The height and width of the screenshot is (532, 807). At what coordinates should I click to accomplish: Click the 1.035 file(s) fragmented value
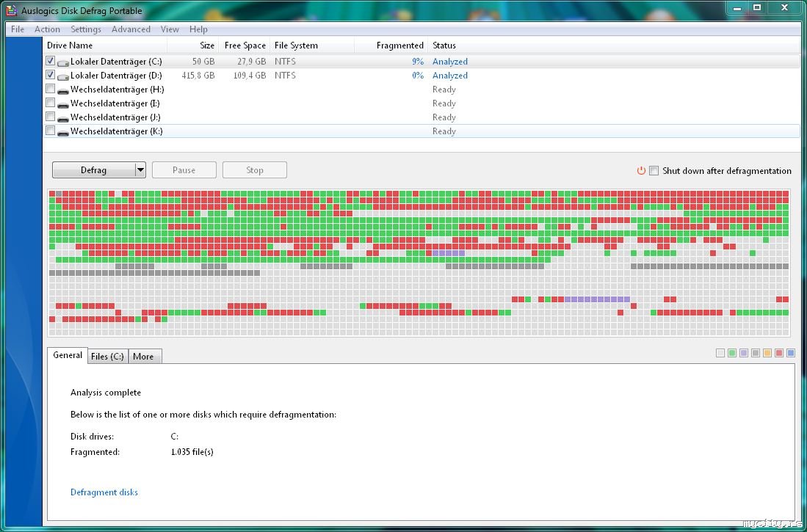coord(192,452)
